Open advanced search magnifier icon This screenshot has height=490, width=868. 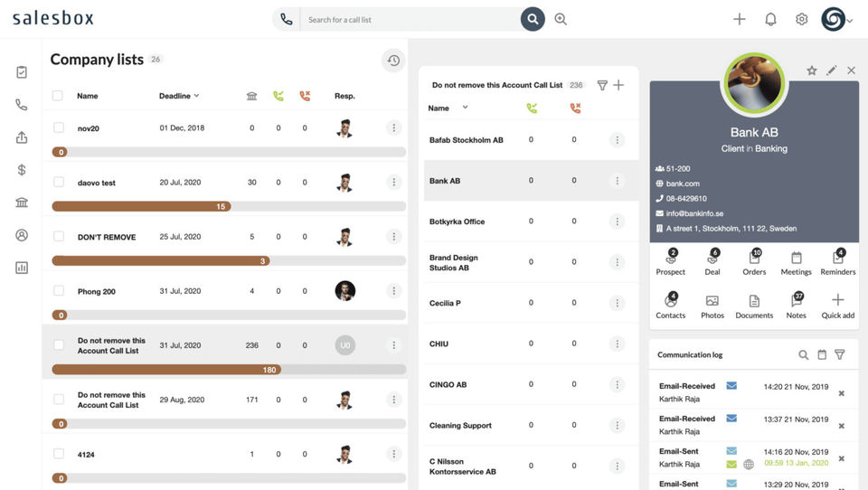tap(561, 19)
